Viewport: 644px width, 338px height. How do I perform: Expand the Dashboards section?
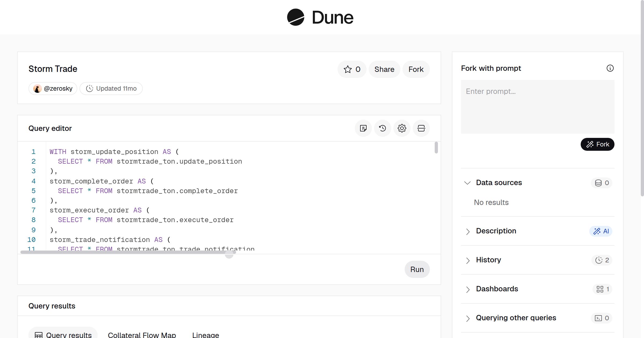[467, 289]
